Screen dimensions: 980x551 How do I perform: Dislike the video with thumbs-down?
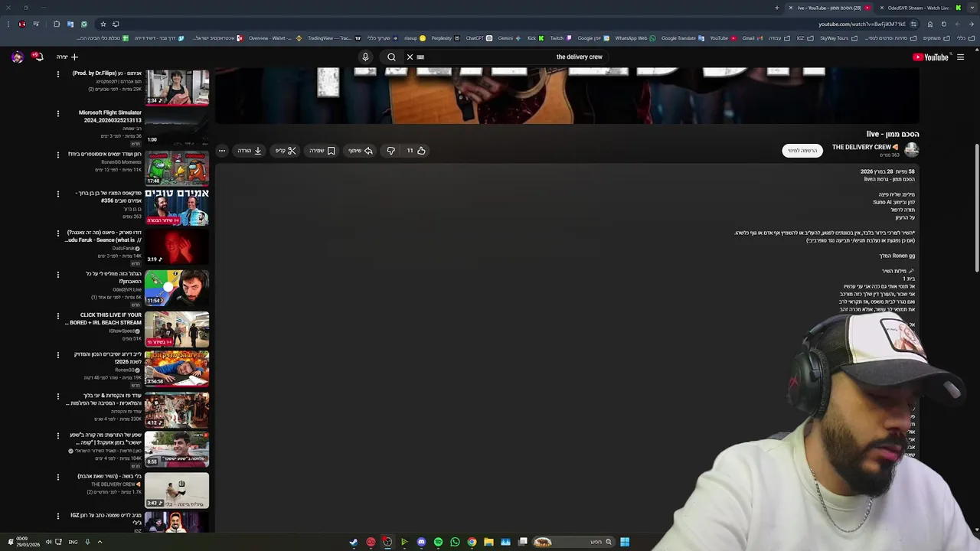pyautogui.click(x=390, y=151)
